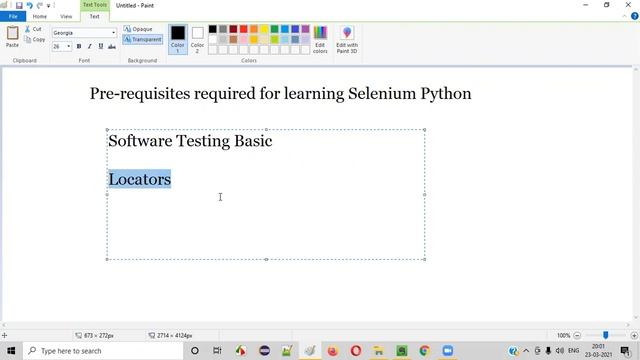The height and width of the screenshot is (360, 640).
Task: Click the vertical scrollbar down arrow
Action: [636, 318]
